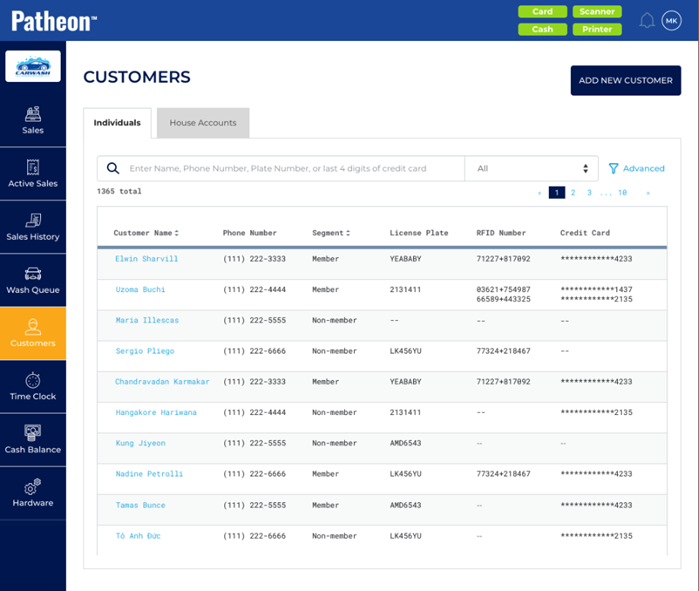Viewport: 699px width, 591px height.
Task: Click the notification bell icon
Action: (x=647, y=21)
